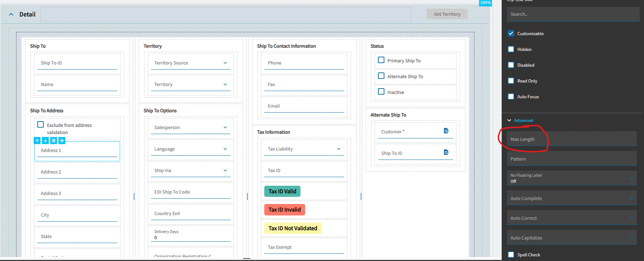The width and height of the screenshot is (644, 261).
Task: Enable the Hidden checkbox
Action: [x=511, y=49]
